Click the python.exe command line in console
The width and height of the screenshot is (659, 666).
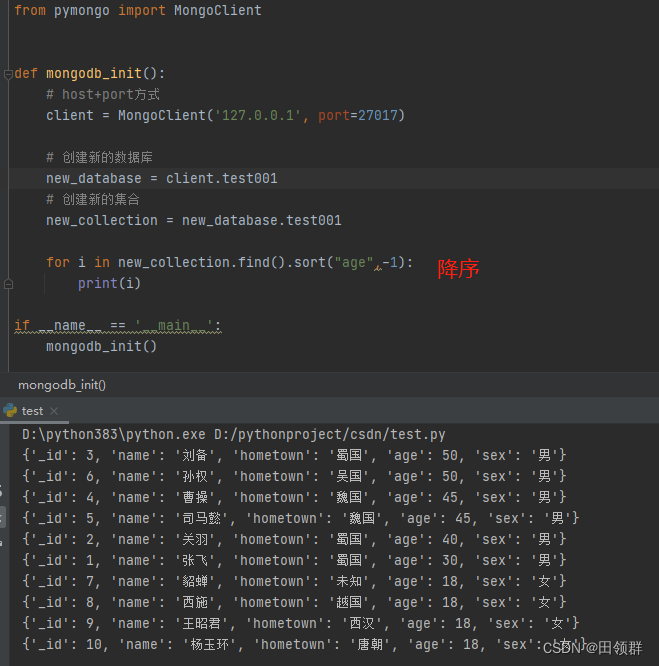tap(234, 435)
